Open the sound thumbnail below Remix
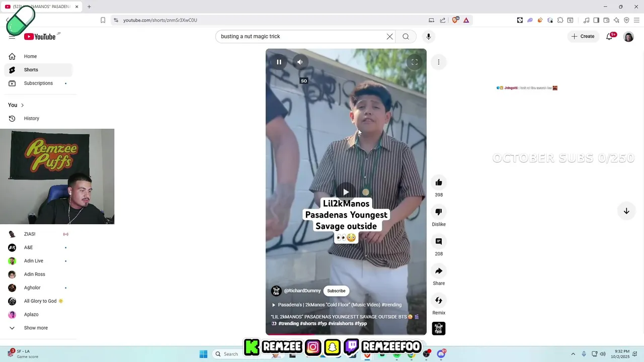644x362 pixels. click(439, 328)
